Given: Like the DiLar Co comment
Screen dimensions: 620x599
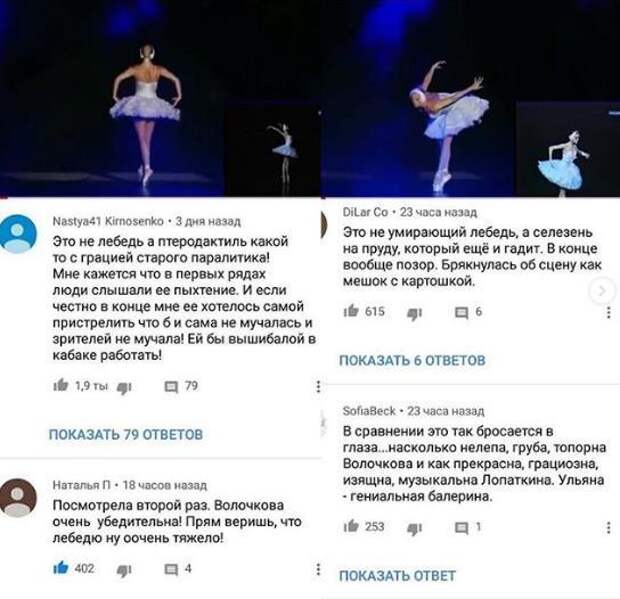Looking at the screenshot, I should (x=351, y=311).
